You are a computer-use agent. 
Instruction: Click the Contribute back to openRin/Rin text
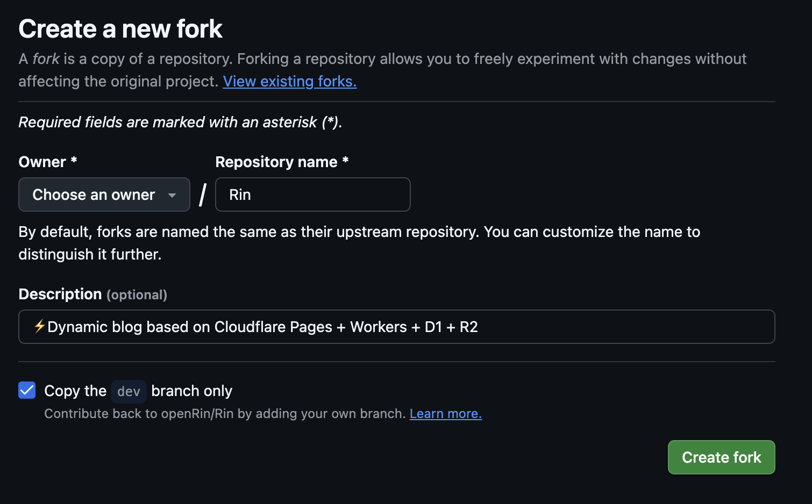point(225,414)
